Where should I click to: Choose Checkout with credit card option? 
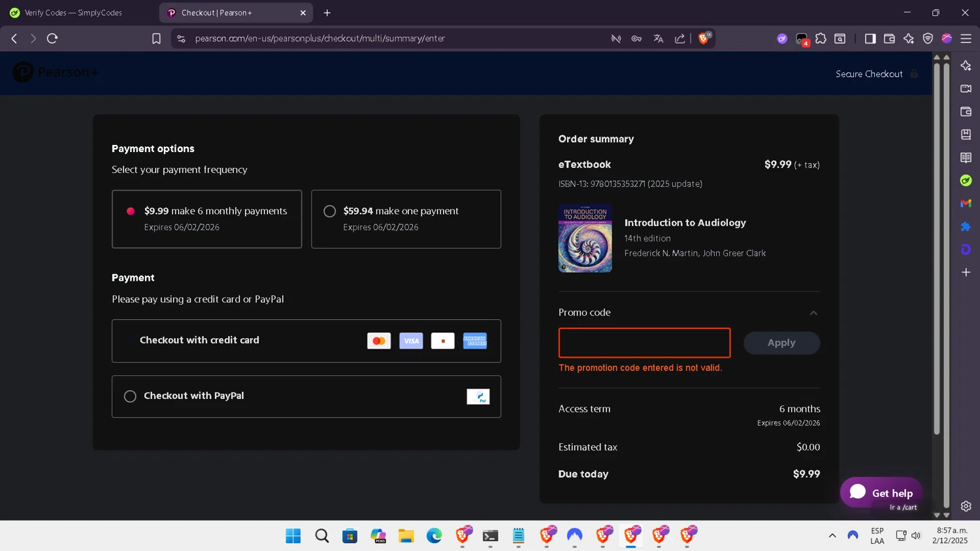306,341
